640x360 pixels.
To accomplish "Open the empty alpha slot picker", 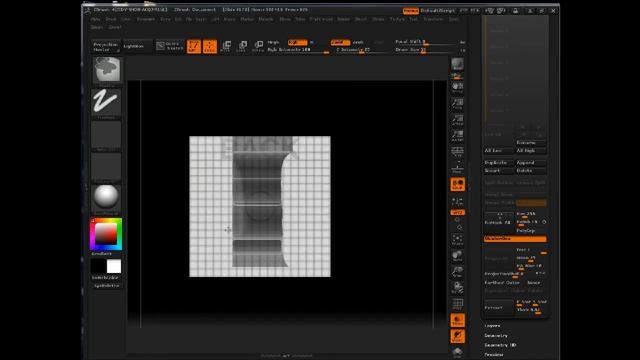I will tap(106, 135).
